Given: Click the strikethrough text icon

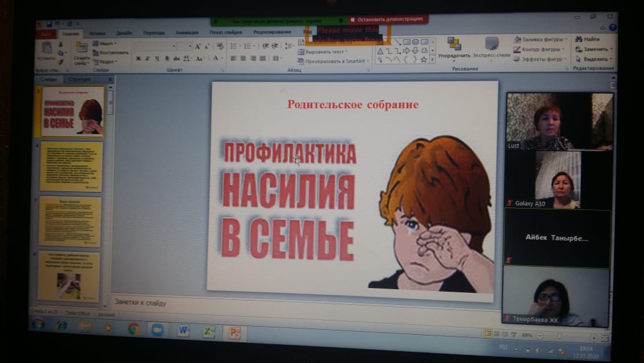Looking at the screenshot, I should [x=176, y=59].
